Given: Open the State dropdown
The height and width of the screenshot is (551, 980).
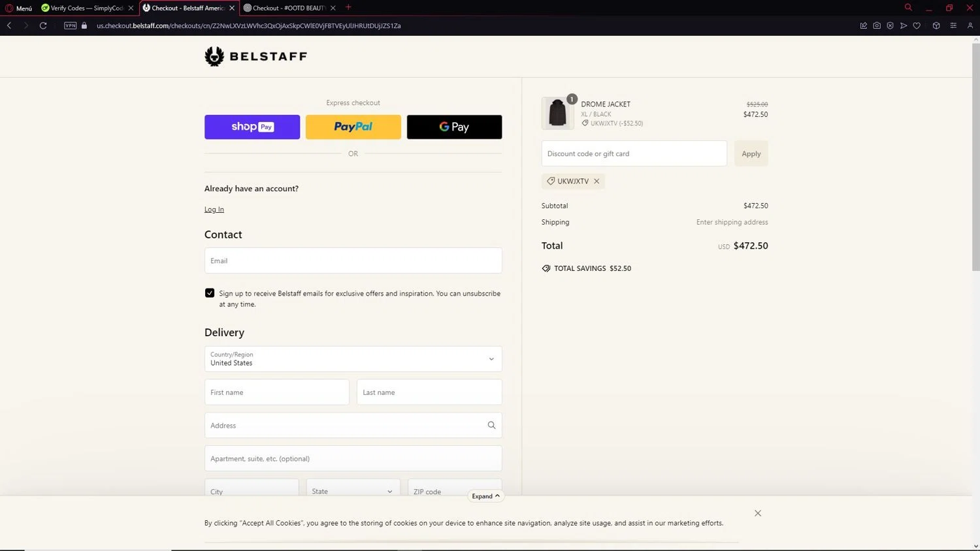Looking at the screenshot, I should pyautogui.click(x=353, y=487).
